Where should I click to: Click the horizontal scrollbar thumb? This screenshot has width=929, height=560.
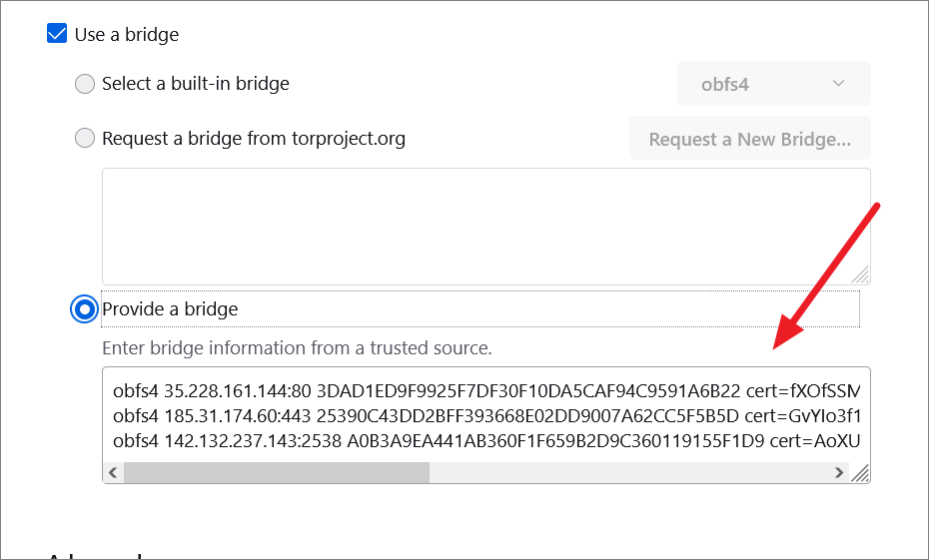click(x=276, y=473)
